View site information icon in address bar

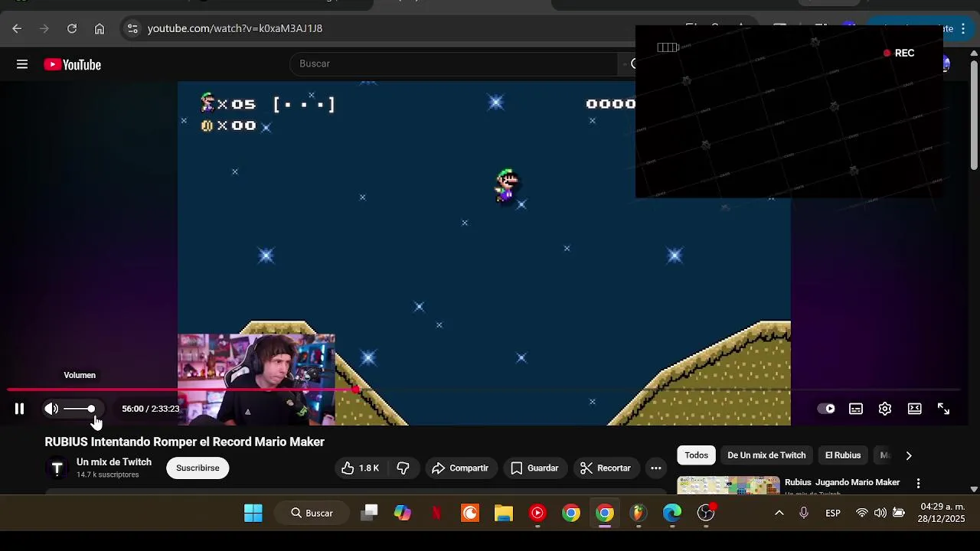[x=132, y=28]
